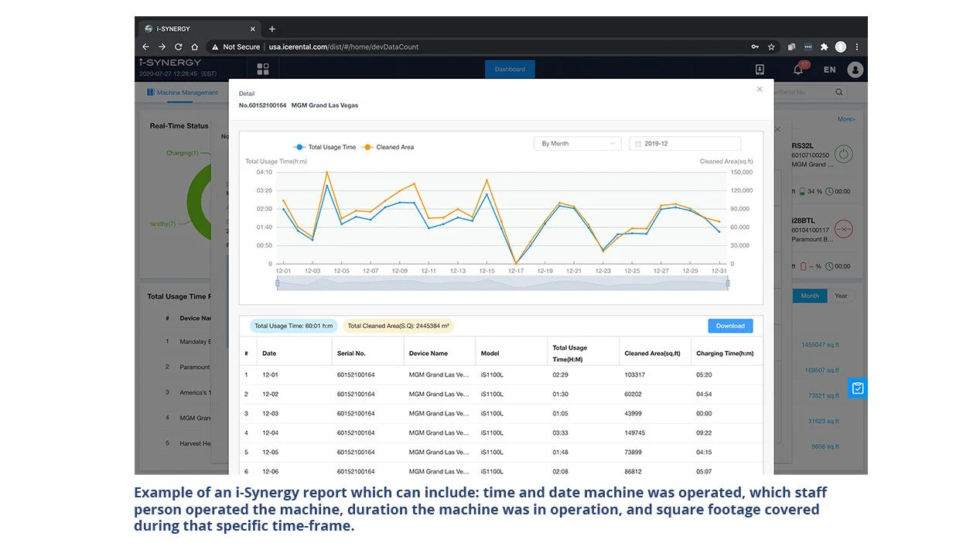Viewport: 980px width, 550px height.
Task: Expand the By Month dropdown
Action: click(x=577, y=144)
